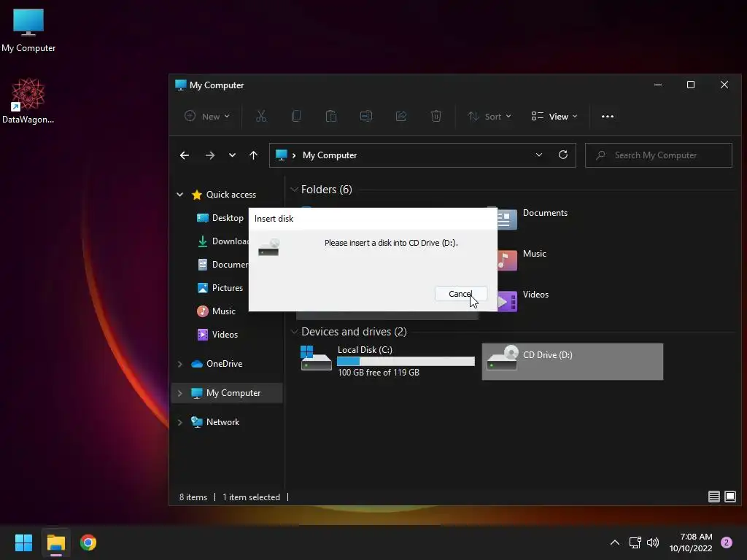The image size is (747, 560).
Task: Select the Documents folder icon
Action: (x=507, y=219)
